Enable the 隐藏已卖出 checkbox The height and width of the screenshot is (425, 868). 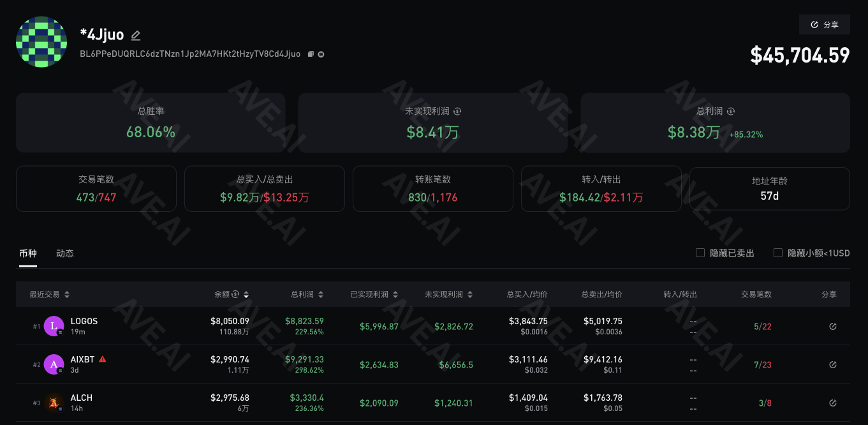700,253
